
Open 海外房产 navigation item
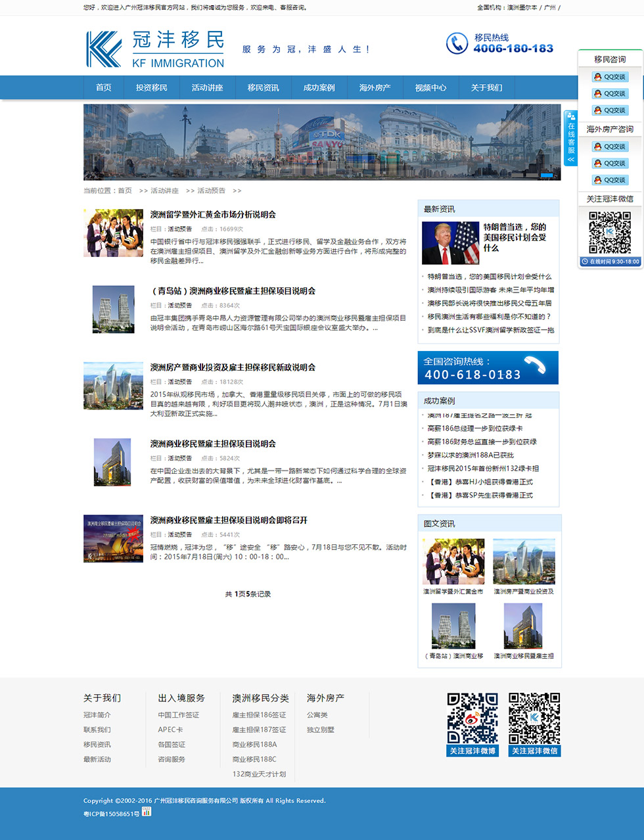click(x=375, y=87)
